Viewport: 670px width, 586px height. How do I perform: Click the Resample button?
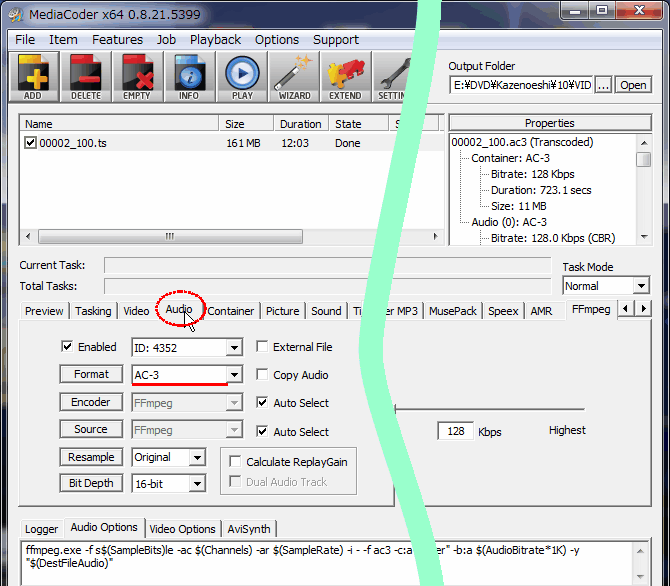pos(91,457)
